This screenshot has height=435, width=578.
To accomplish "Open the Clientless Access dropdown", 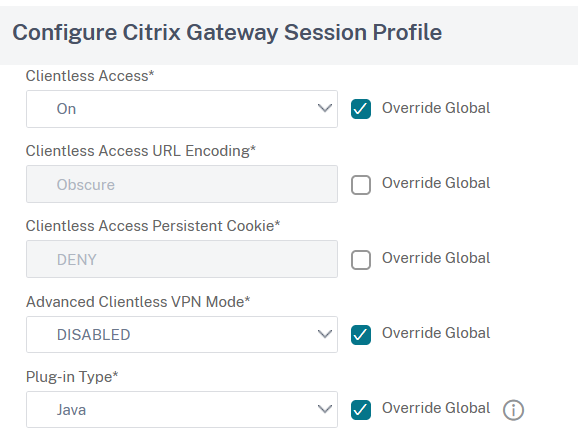I will 182,109.
